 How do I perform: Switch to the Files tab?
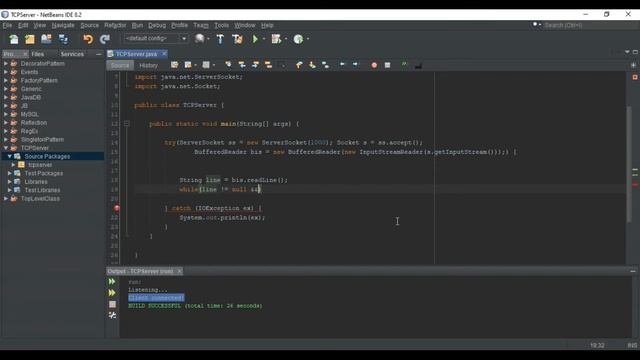[38, 54]
